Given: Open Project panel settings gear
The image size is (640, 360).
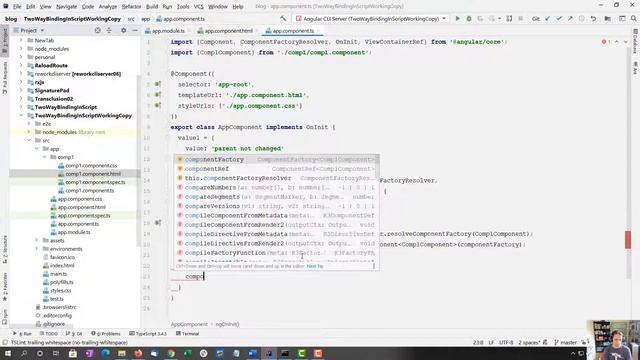Looking at the screenshot, I should tap(123, 30).
